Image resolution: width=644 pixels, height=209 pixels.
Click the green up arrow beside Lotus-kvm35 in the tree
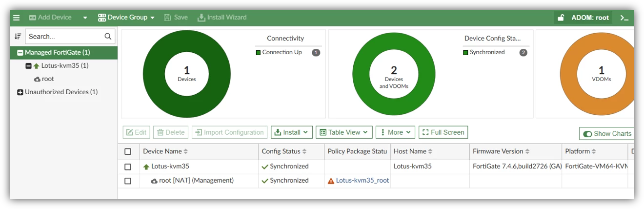point(37,66)
